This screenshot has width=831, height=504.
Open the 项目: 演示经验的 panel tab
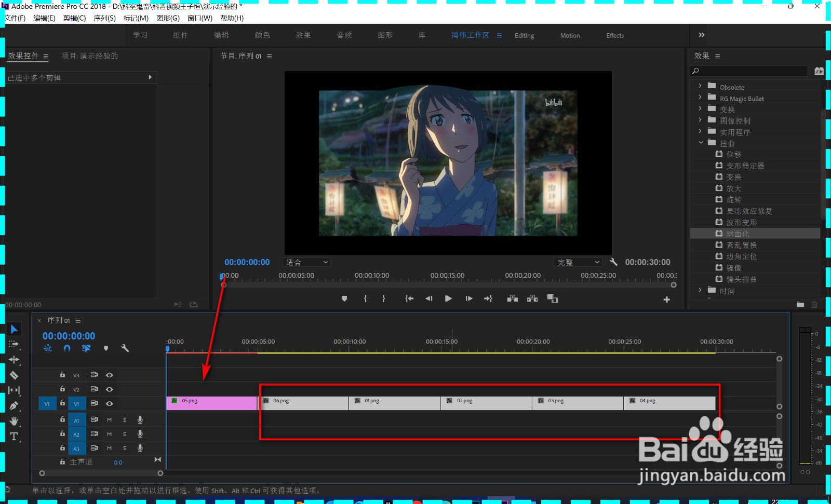(90, 56)
